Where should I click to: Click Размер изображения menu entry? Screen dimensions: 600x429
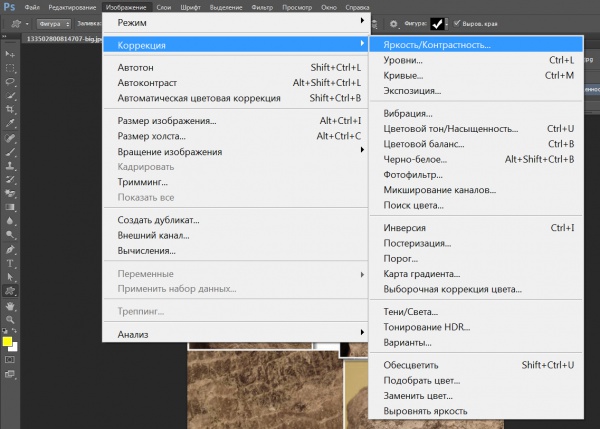pos(166,121)
